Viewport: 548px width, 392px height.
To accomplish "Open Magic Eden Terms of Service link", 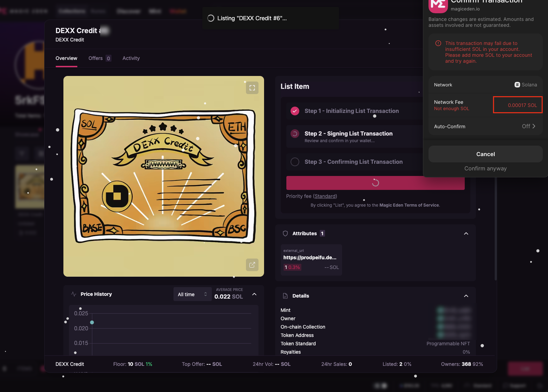I will [409, 205].
